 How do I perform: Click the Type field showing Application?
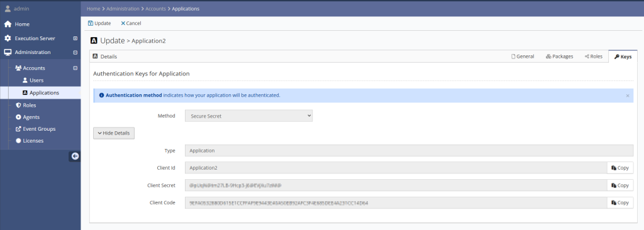click(409, 150)
